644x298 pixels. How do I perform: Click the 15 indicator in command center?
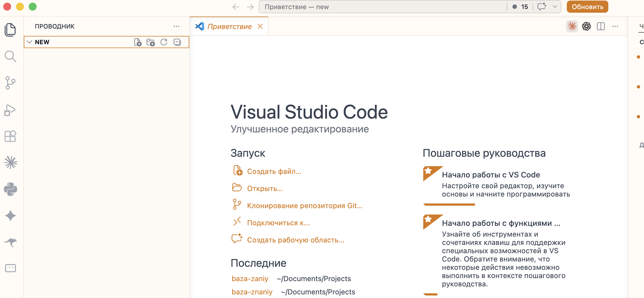520,7
